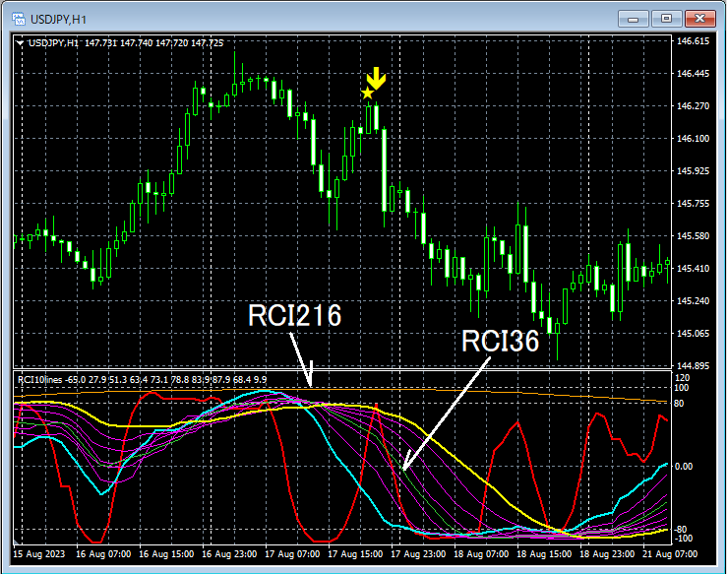Viewport: 728px width, 574px height.
Task: Click price label 146.445 on scale
Action: coord(693,74)
